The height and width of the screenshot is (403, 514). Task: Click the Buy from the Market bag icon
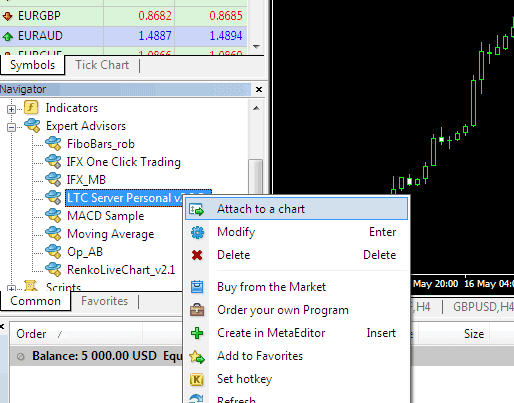pos(197,287)
